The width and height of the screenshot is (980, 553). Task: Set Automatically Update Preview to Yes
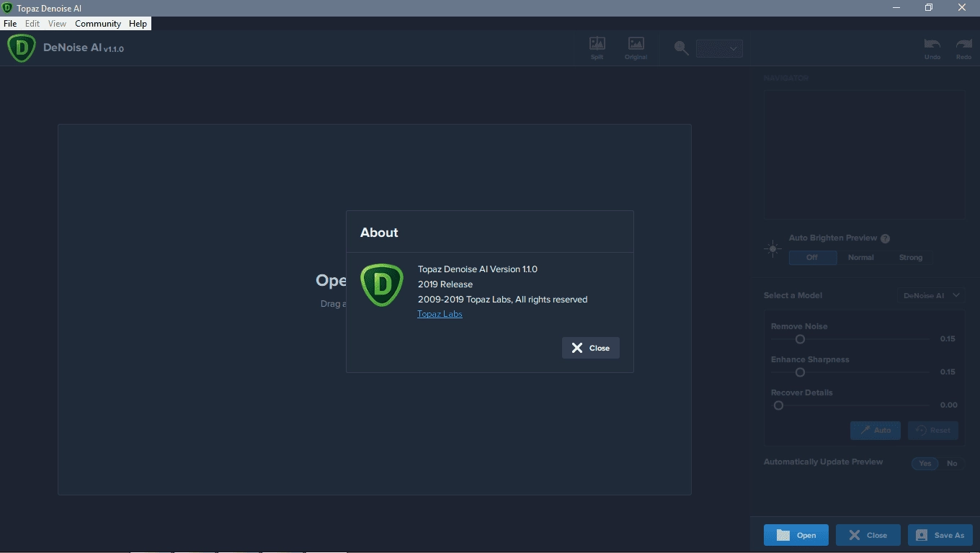[925, 463]
